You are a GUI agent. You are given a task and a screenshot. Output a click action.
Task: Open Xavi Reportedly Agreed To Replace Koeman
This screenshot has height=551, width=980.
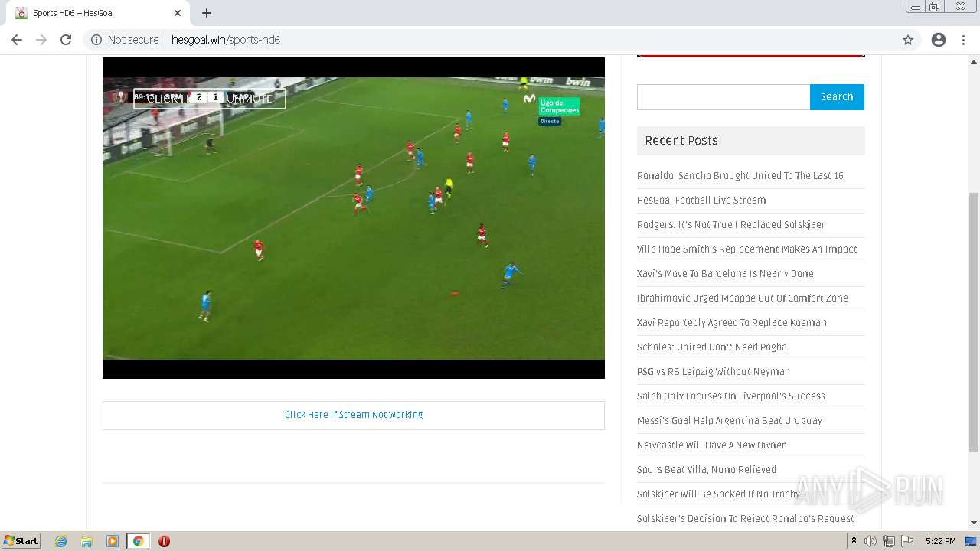point(732,323)
